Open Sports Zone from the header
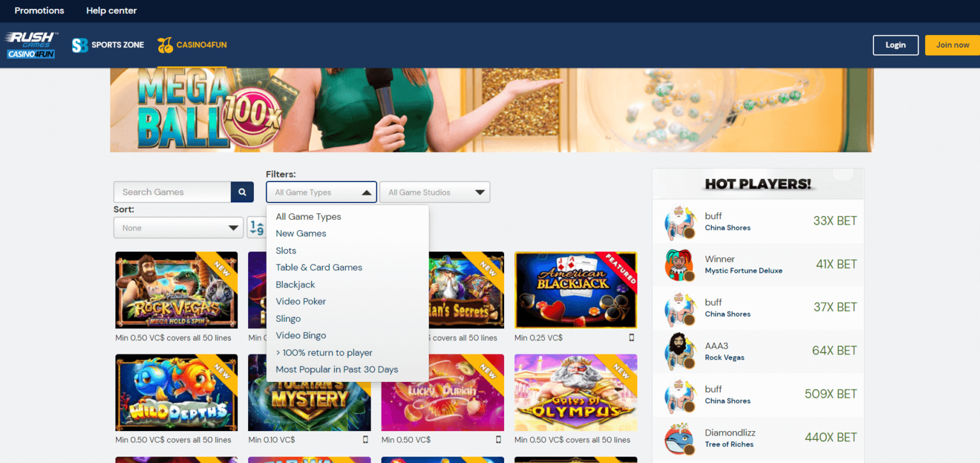This screenshot has height=463, width=980. [108, 45]
